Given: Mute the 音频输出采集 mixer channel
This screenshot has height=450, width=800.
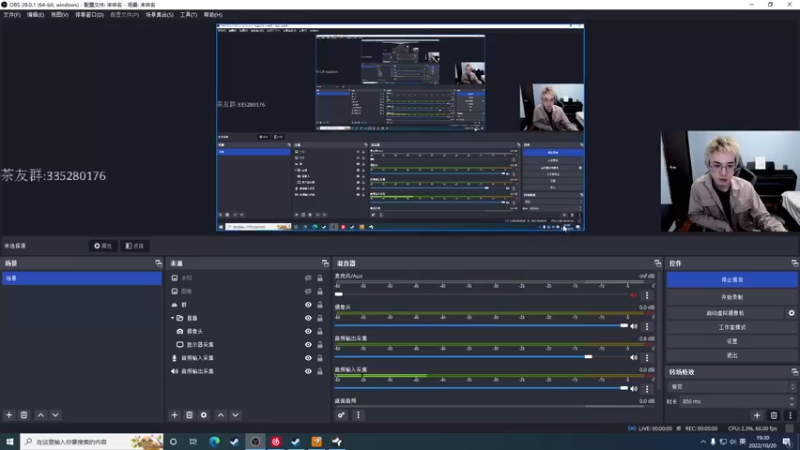Looking at the screenshot, I should pos(634,357).
